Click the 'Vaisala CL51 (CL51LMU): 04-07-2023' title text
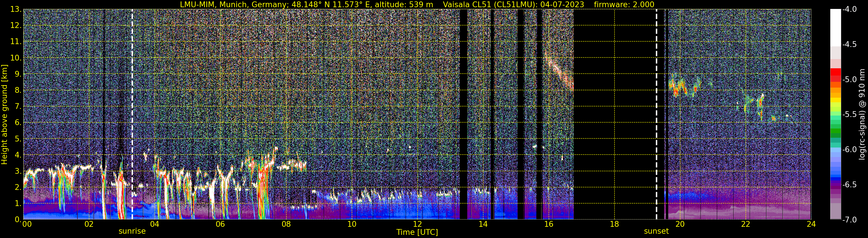 [514, 4]
